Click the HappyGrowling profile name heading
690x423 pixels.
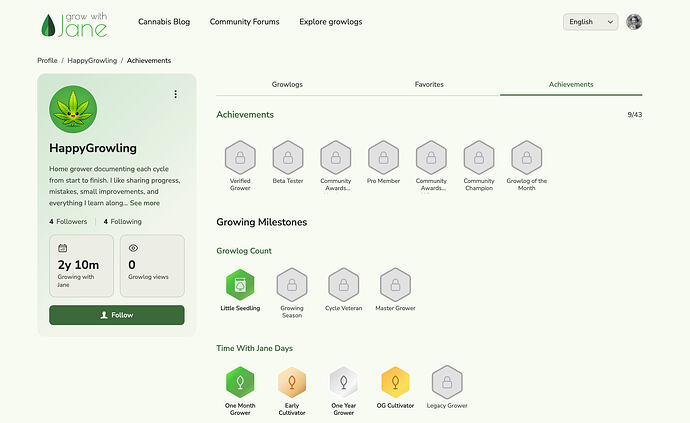coord(93,148)
